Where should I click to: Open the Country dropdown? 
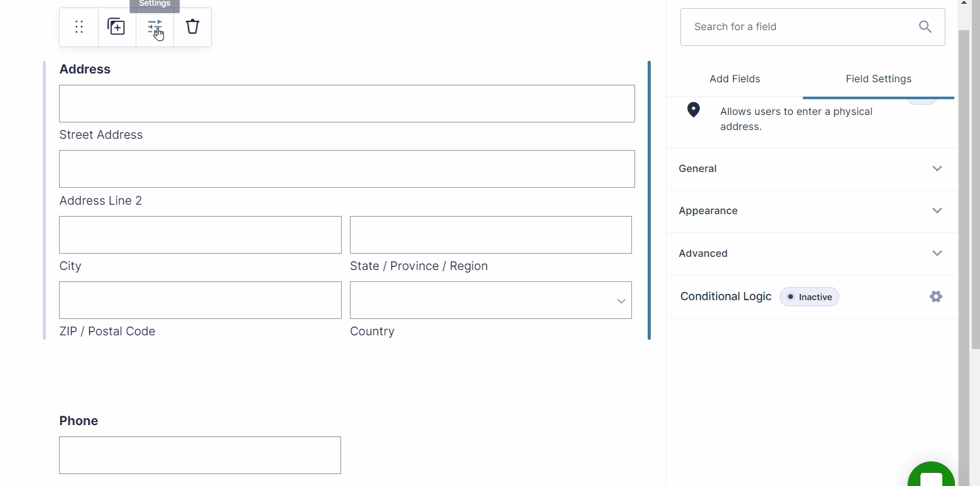[x=491, y=300]
